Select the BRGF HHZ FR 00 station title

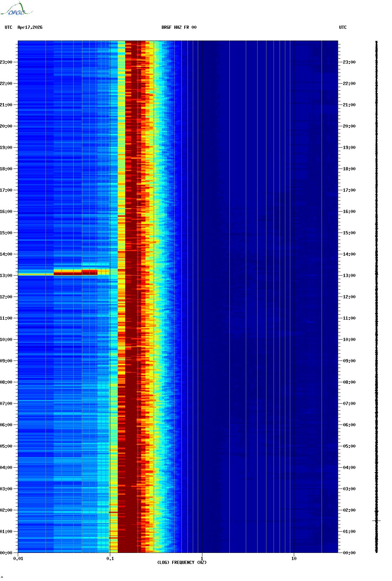click(179, 27)
